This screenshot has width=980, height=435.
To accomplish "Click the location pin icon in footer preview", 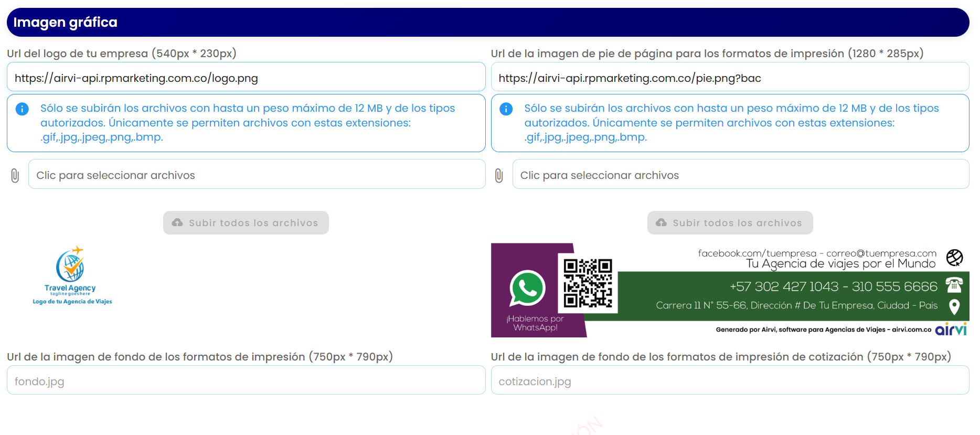I will click(954, 306).
